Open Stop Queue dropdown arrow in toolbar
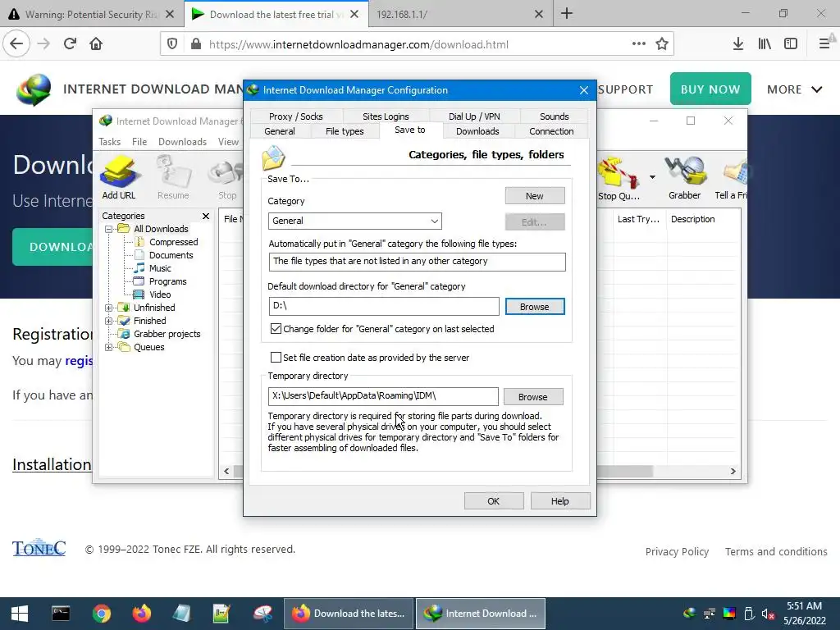This screenshot has width=840, height=630. point(652,177)
